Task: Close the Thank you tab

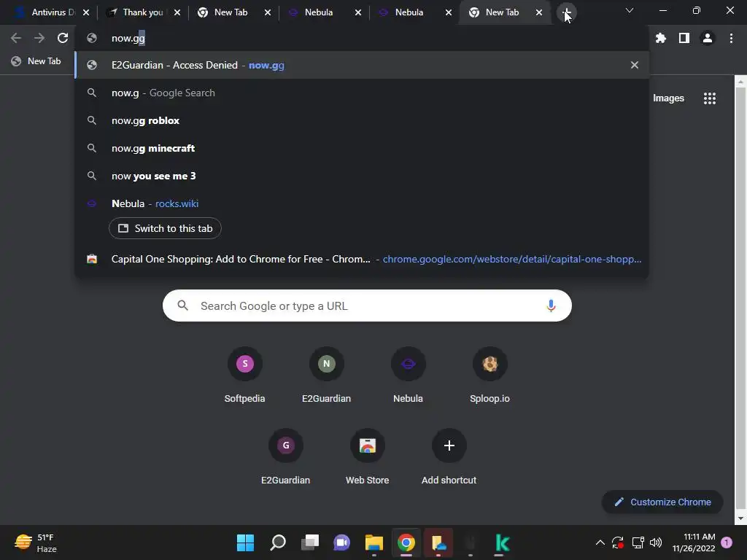Action: (x=177, y=12)
